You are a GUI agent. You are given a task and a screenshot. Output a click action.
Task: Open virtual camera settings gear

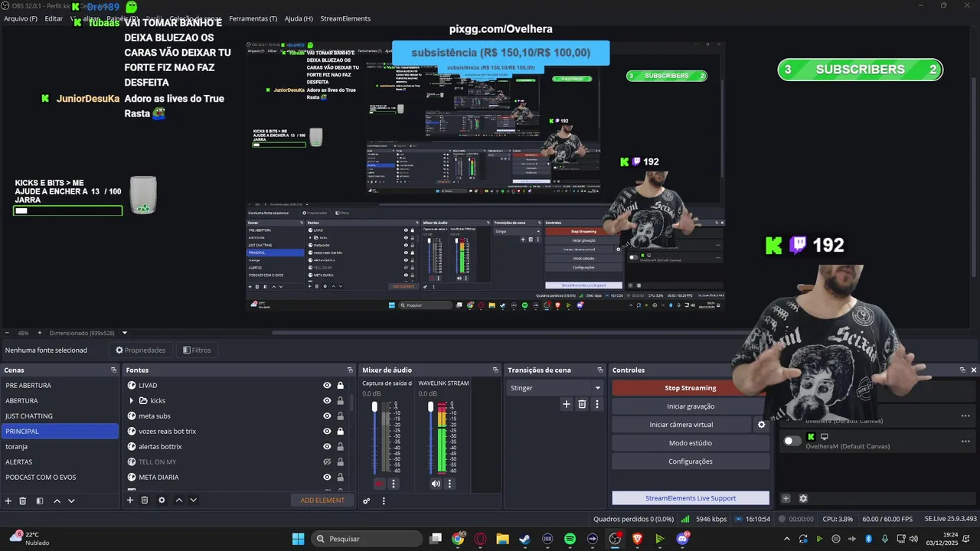tap(761, 425)
